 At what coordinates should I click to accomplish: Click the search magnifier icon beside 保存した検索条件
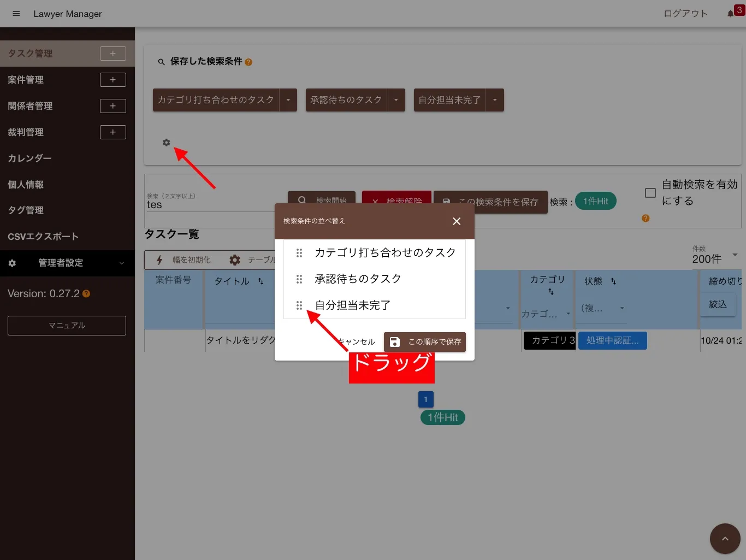(161, 62)
